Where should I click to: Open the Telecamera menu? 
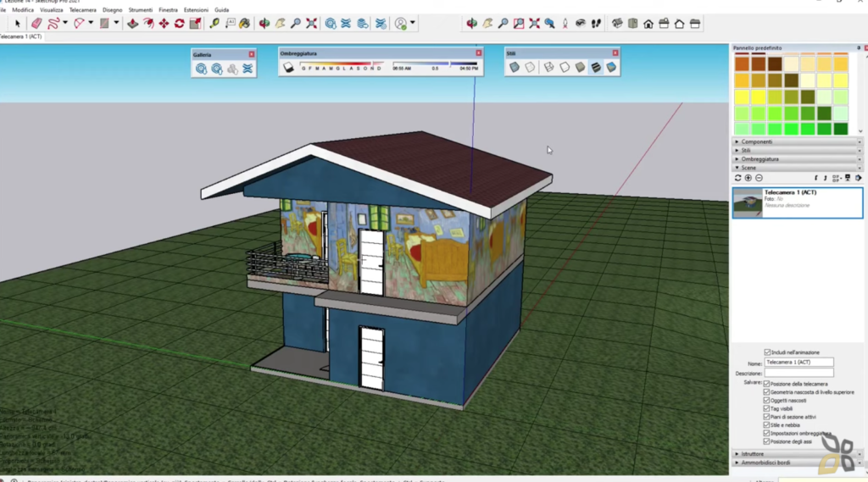(x=82, y=10)
